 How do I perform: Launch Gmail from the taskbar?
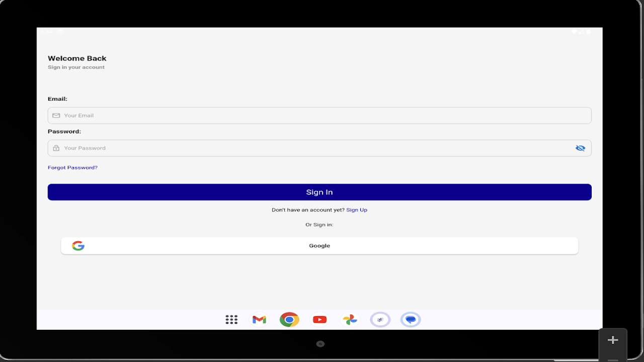point(259,320)
